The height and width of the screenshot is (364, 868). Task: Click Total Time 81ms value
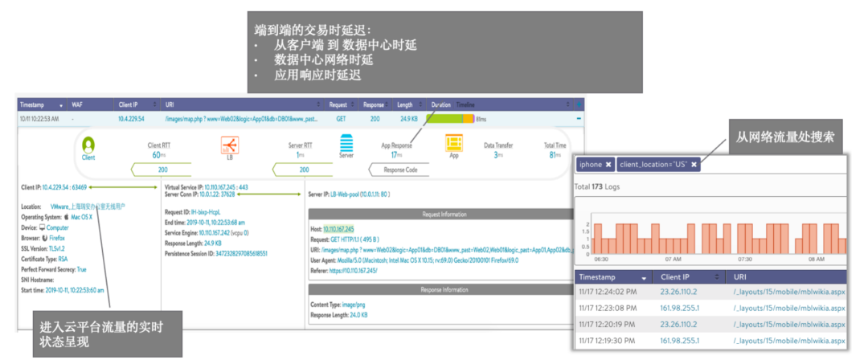point(554,155)
